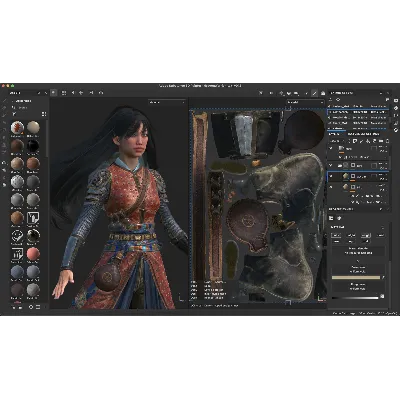Screen dimensions: 400x400
Task: Open the shader settings sphere icon on right dock
Action: [396, 108]
